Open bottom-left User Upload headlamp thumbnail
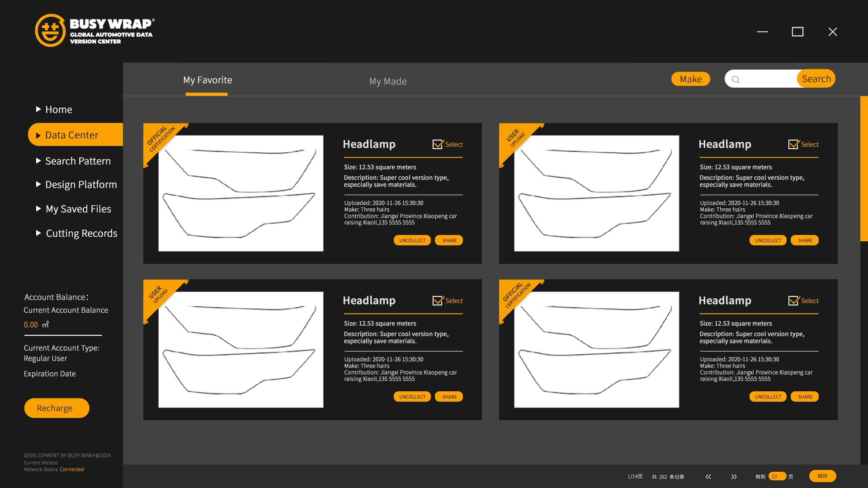Image resolution: width=868 pixels, height=488 pixels. click(x=241, y=350)
